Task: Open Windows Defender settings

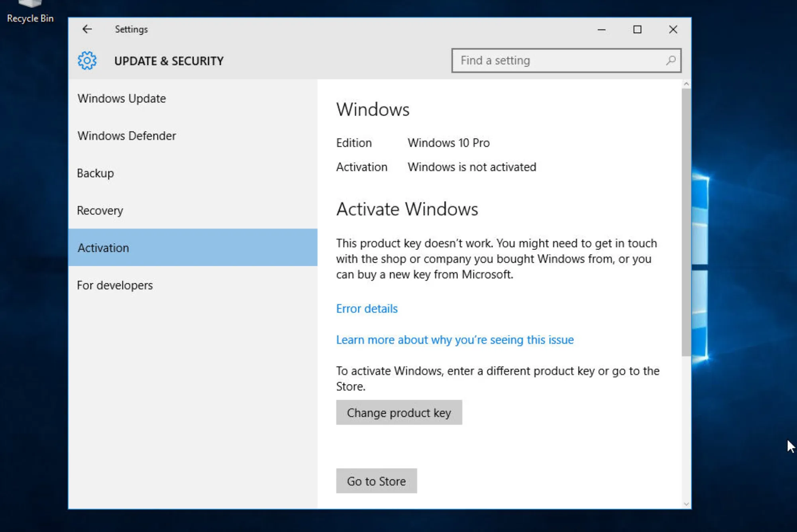Action: 126,136
